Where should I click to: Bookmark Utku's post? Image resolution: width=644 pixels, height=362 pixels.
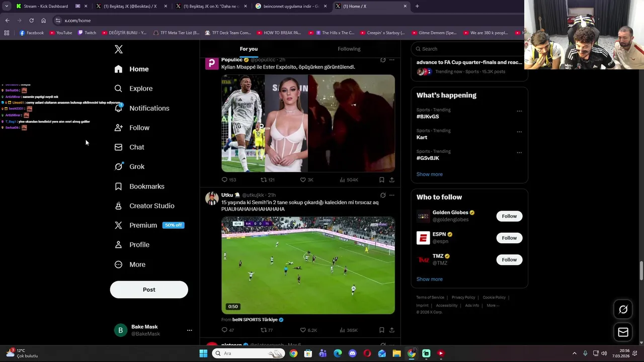(x=382, y=330)
